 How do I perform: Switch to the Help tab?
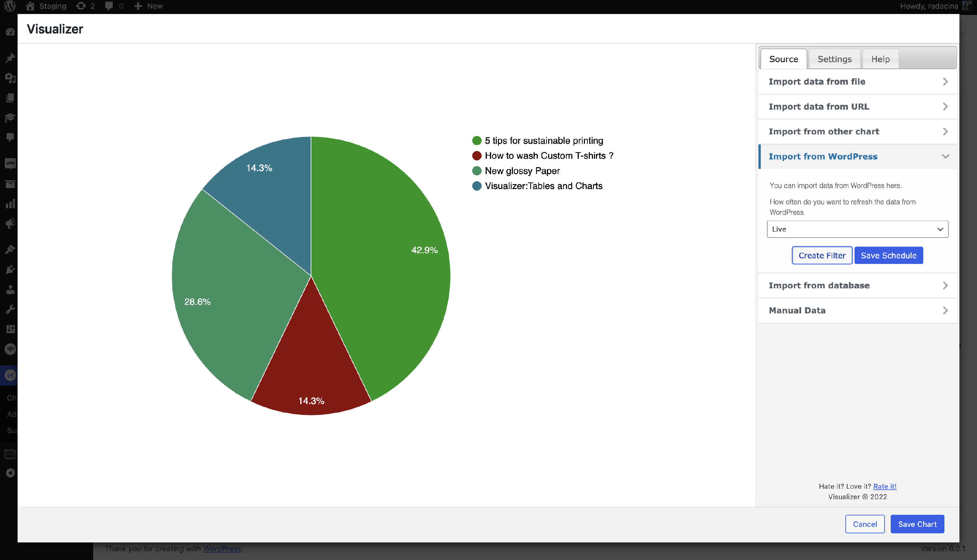pos(880,59)
